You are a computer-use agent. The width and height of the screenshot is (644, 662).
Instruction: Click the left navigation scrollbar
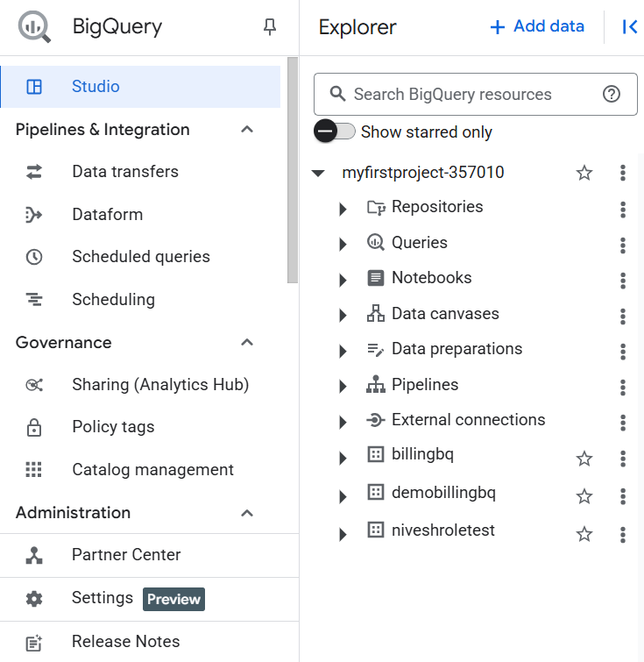point(293,167)
